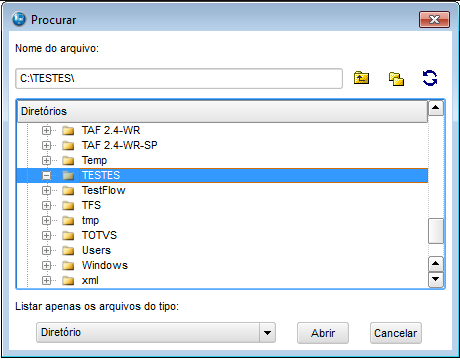Image resolution: width=460 pixels, height=360 pixels.
Task: Select the Users folder name
Action: coord(96,250)
